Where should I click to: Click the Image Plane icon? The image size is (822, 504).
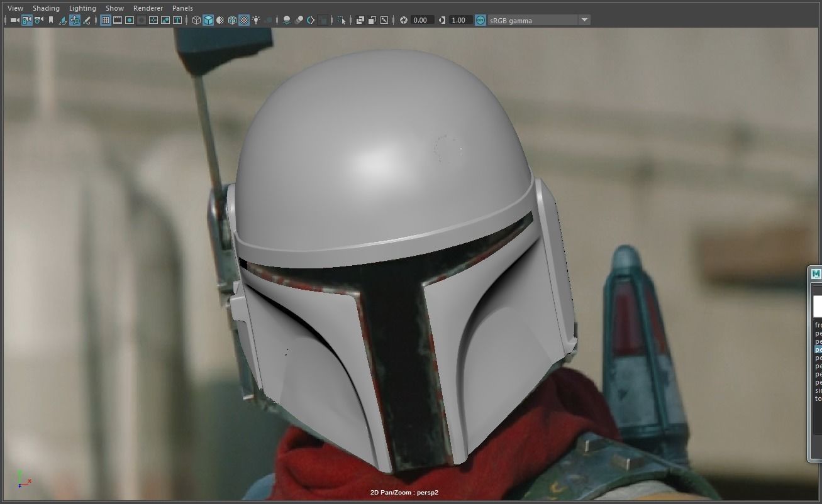[63, 20]
